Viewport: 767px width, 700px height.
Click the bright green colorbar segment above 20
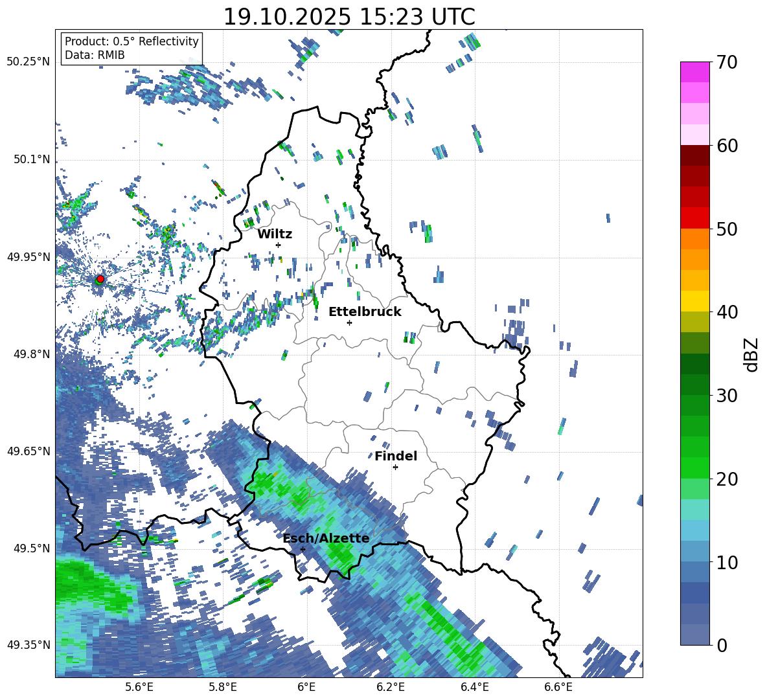pyautogui.click(x=694, y=468)
